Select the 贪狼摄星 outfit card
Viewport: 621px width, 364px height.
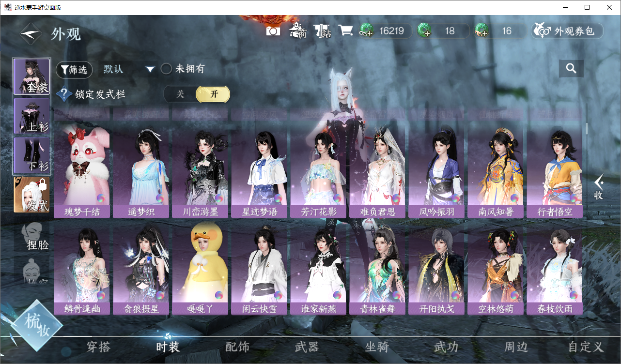(x=141, y=269)
